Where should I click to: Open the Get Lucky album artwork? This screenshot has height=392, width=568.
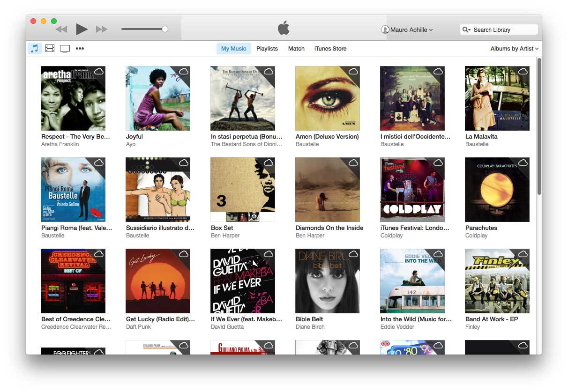(158, 281)
